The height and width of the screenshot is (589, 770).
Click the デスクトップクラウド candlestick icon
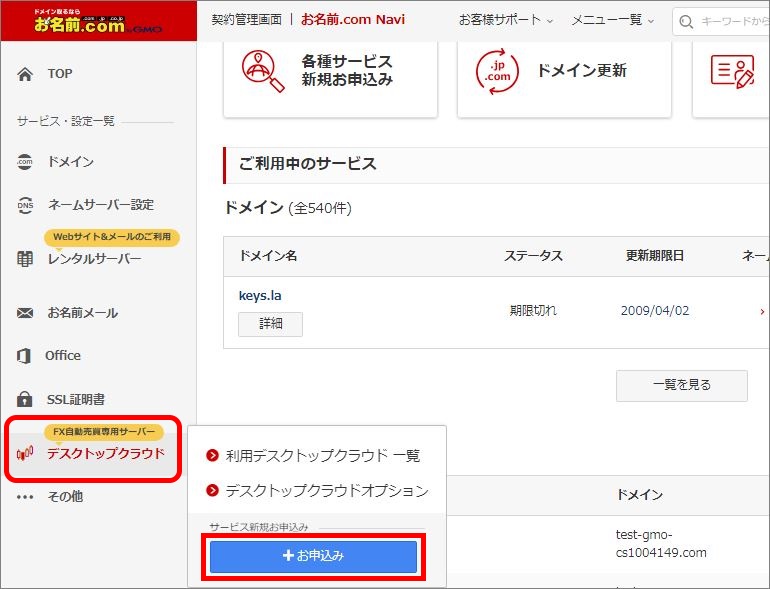click(x=25, y=453)
